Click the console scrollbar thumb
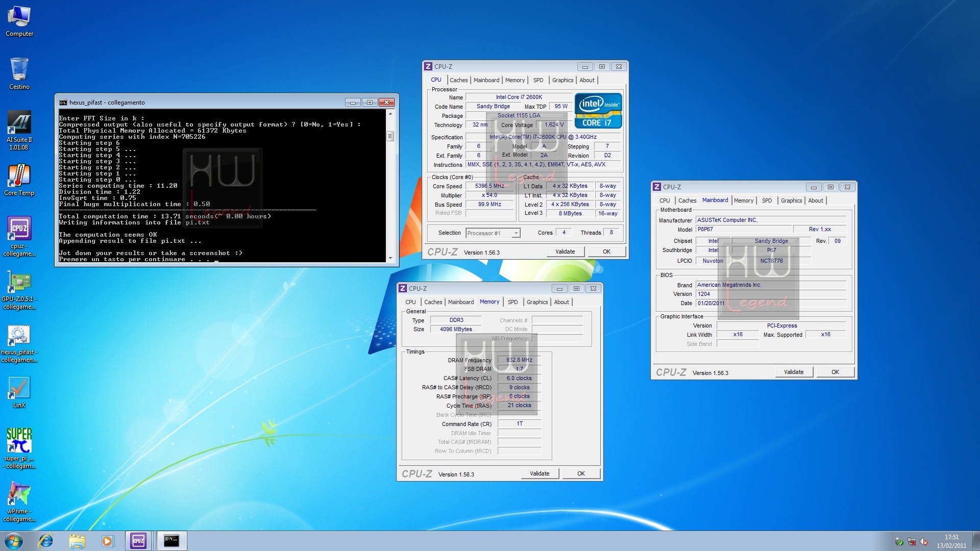980x551 pixels. (x=390, y=136)
